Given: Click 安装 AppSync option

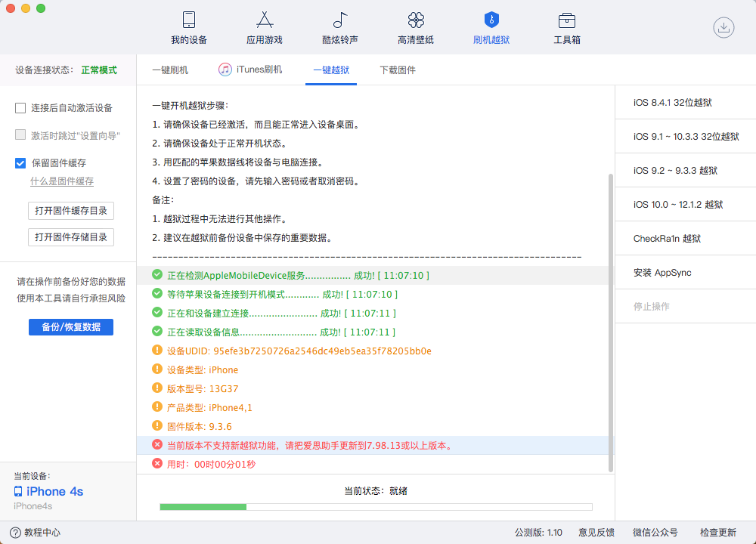Looking at the screenshot, I should click(x=686, y=272).
